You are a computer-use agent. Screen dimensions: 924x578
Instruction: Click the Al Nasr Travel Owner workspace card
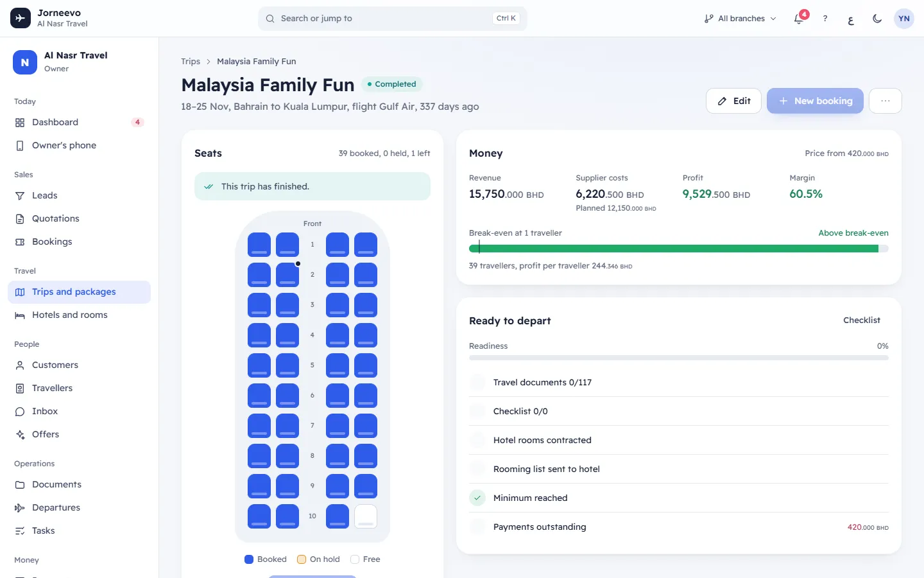coord(79,62)
